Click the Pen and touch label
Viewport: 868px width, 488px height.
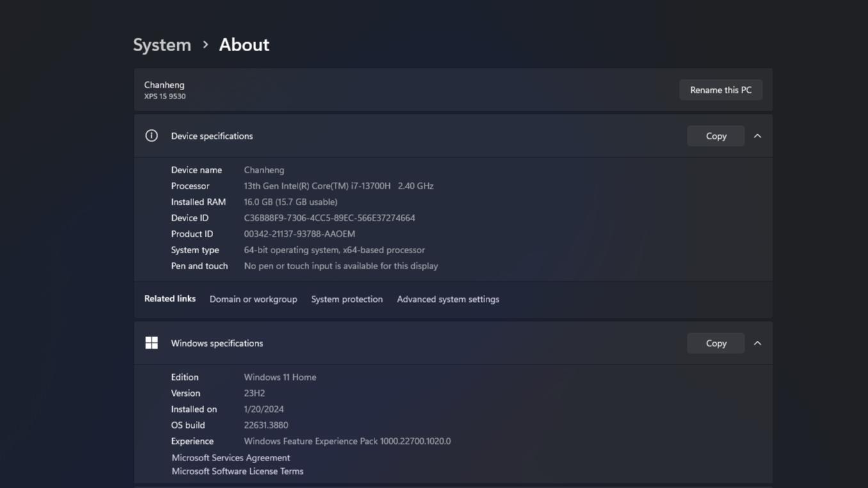(199, 265)
